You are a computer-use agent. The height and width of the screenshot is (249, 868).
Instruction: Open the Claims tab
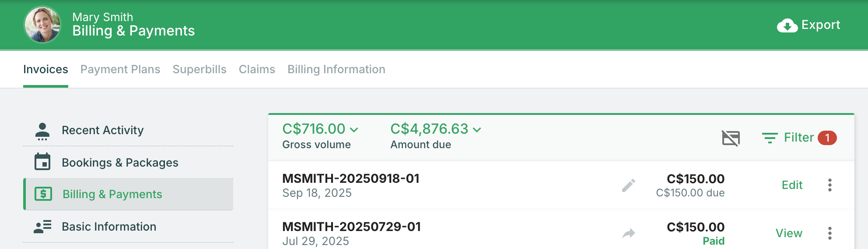tap(257, 69)
